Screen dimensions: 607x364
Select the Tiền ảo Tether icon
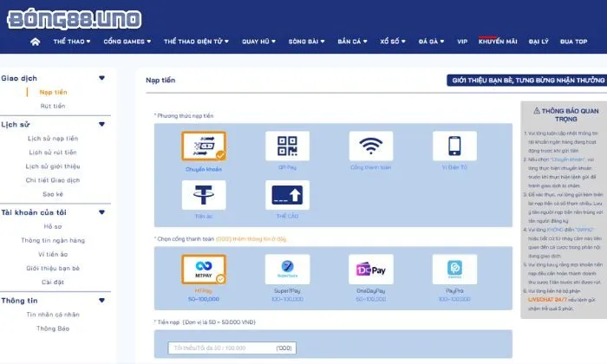(204, 195)
